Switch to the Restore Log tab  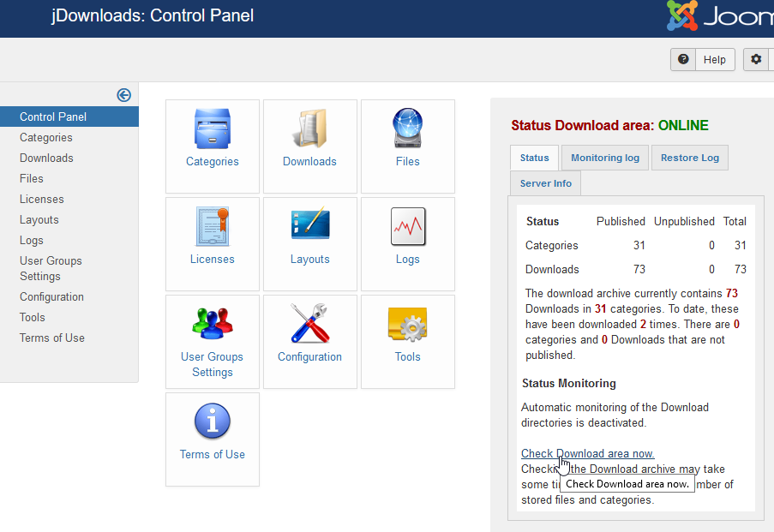[690, 158]
